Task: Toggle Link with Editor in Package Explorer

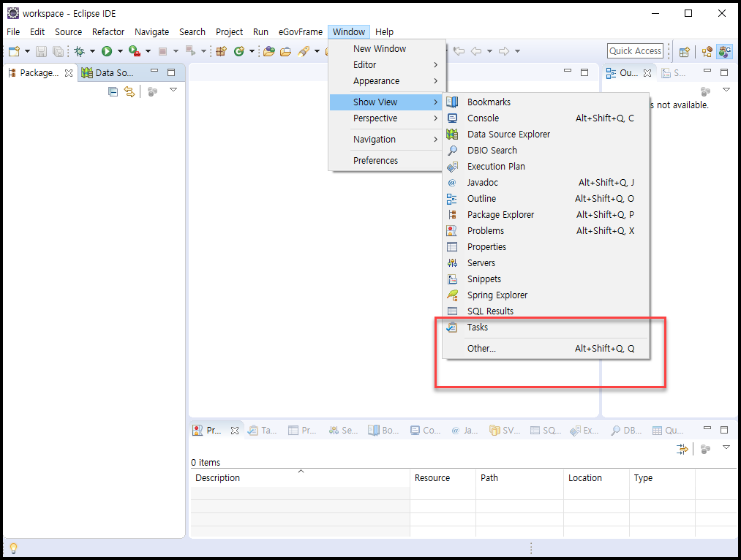Action: click(x=129, y=91)
